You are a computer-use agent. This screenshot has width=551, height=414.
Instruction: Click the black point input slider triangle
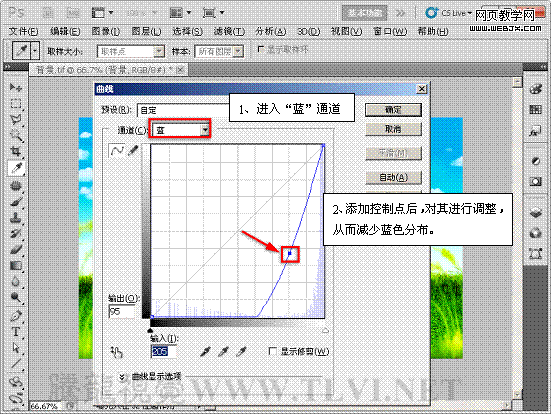click(x=150, y=330)
